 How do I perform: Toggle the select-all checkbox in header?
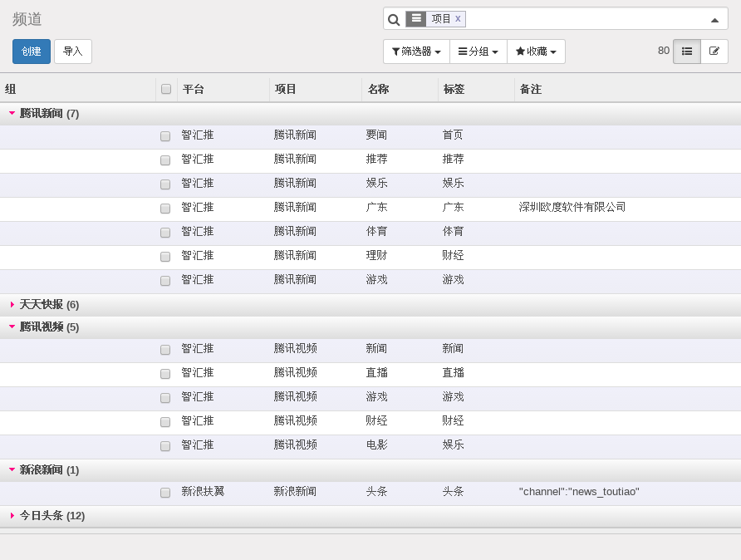(x=166, y=89)
